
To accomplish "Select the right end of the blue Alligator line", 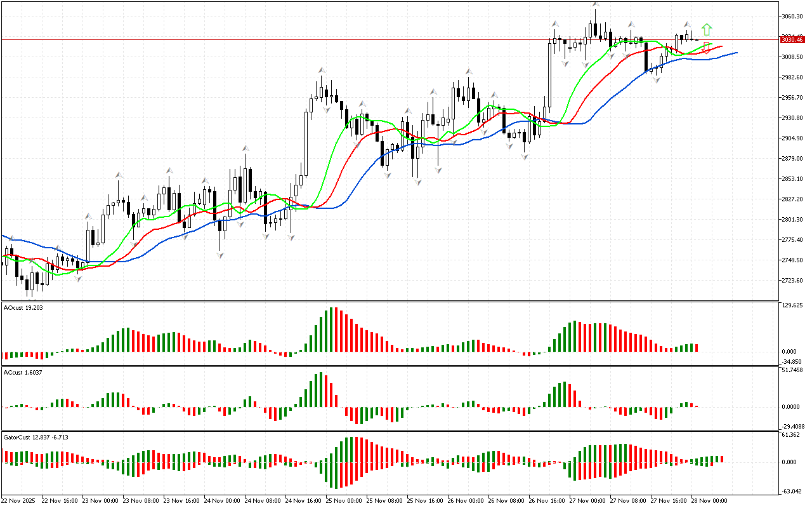I will (x=736, y=53).
